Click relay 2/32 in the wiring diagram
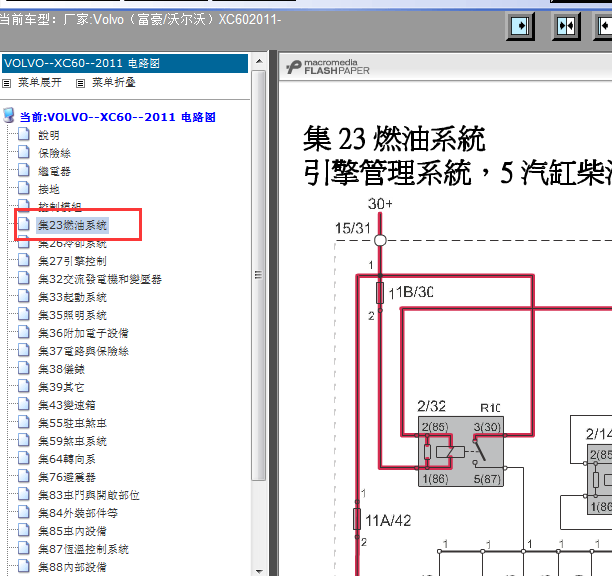The width and height of the screenshot is (612, 576). pos(461,452)
